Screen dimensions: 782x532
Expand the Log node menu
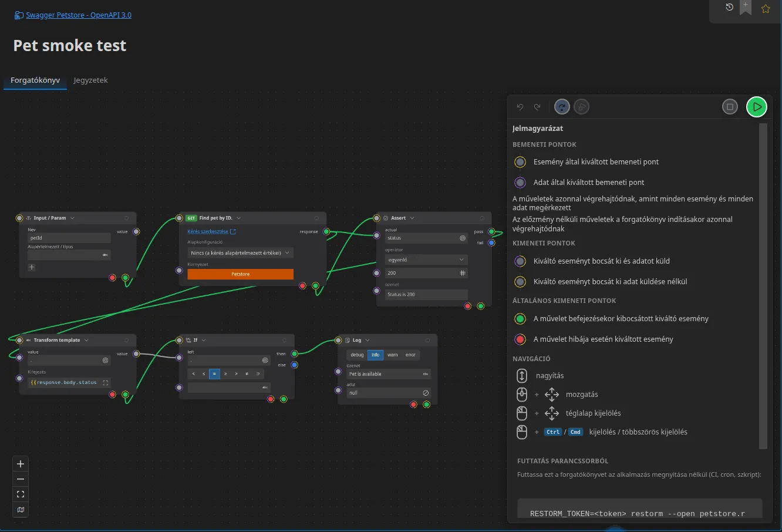[x=368, y=340]
